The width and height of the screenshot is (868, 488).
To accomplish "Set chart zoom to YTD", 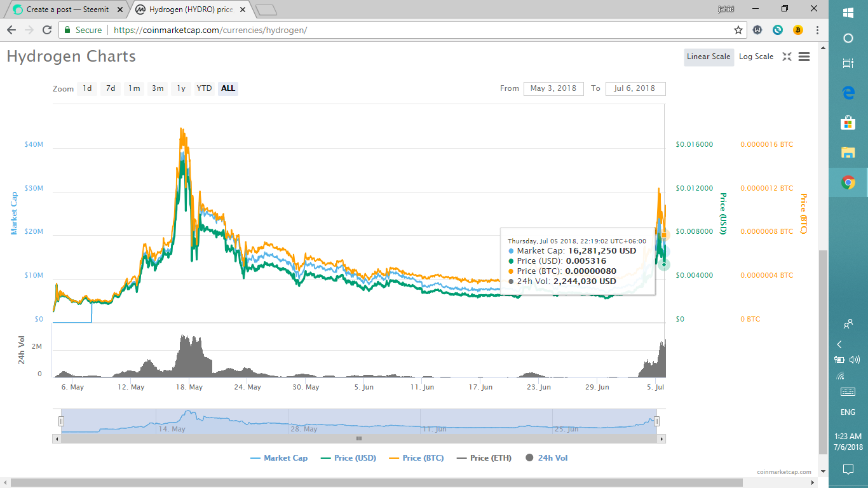I will click(204, 88).
